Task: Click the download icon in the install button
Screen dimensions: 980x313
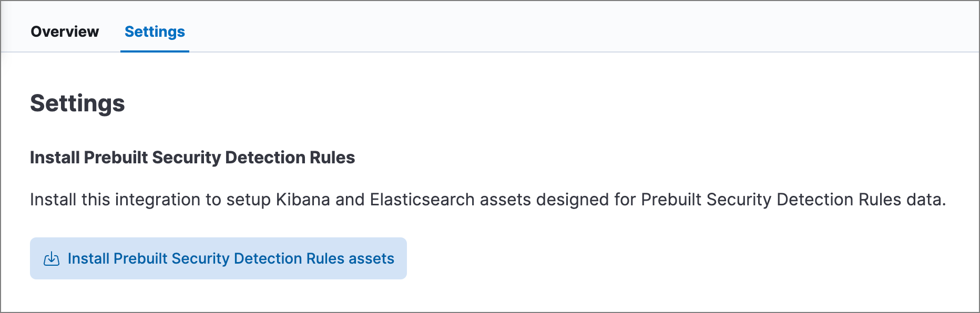Action: click(52, 259)
